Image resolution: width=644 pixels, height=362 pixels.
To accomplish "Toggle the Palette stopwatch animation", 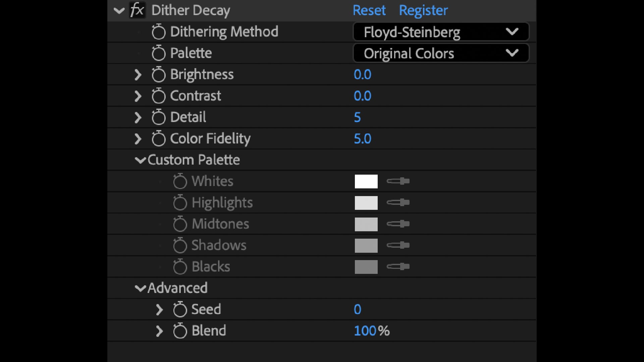I will click(158, 53).
